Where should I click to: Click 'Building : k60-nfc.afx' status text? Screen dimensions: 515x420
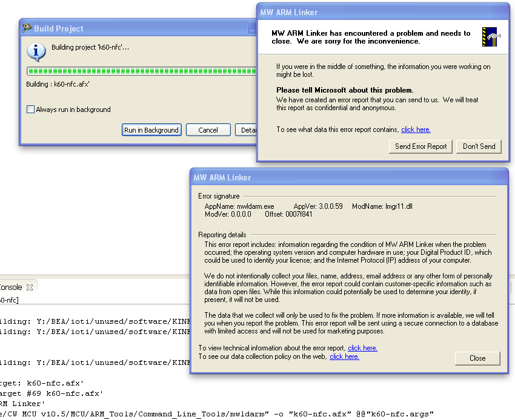[58, 84]
